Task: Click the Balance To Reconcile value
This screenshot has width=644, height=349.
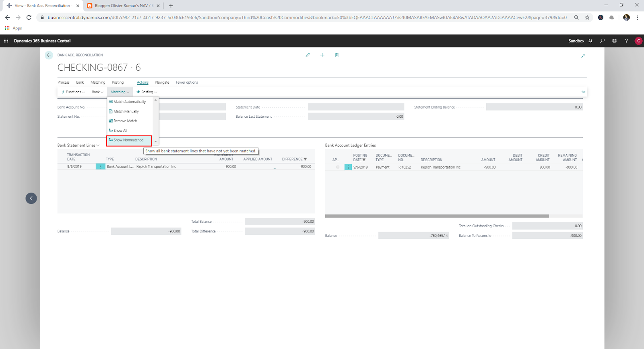Action: click(x=547, y=236)
